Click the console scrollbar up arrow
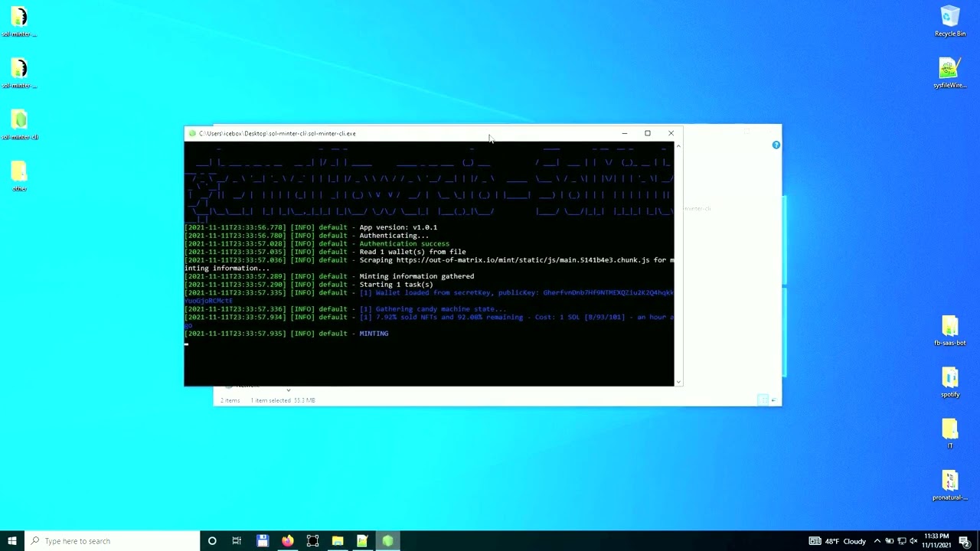The height and width of the screenshot is (551, 980). tap(678, 145)
